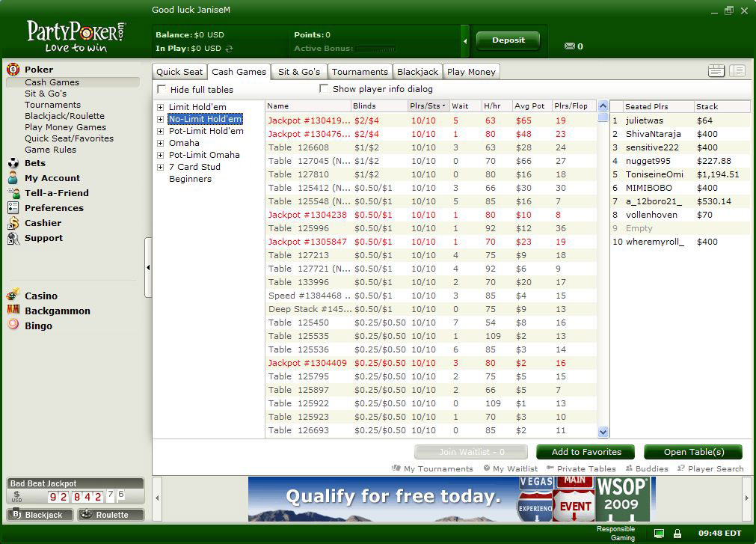Select the Empty seat 9 row
Viewport: 756px width, 544px height.
pyautogui.click(x=680, y=228)
